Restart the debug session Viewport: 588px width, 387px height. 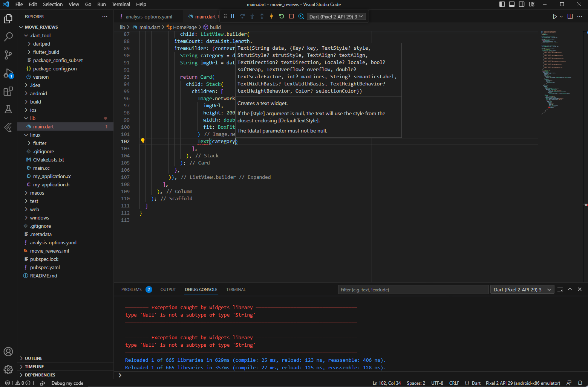282,16
